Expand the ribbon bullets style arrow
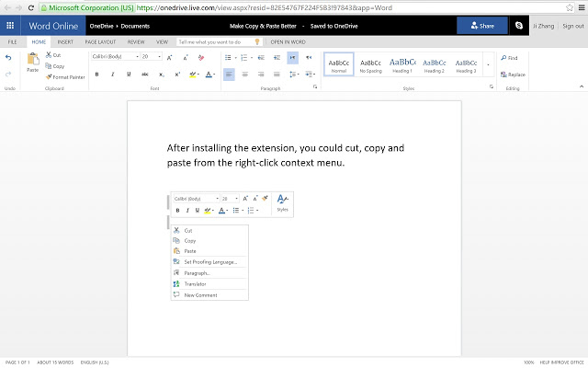Viewport: 588px width, 368px height. click(235, 57)
